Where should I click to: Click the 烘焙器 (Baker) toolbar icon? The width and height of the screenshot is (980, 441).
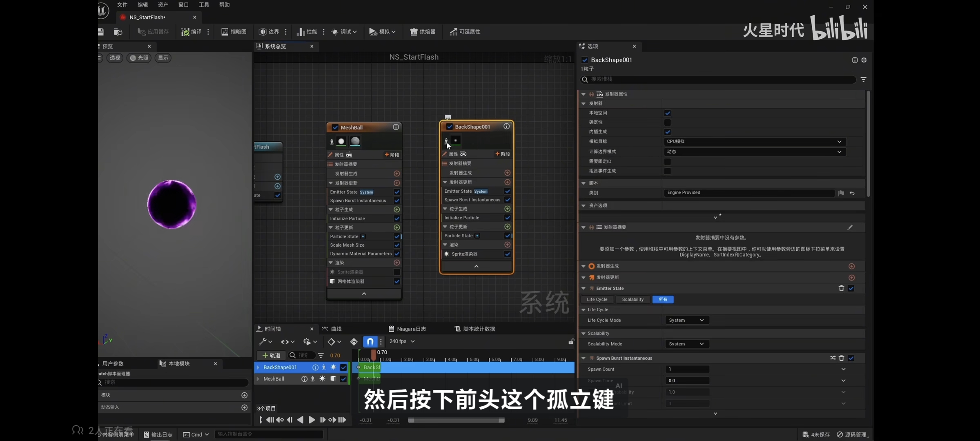coord(414,32)
